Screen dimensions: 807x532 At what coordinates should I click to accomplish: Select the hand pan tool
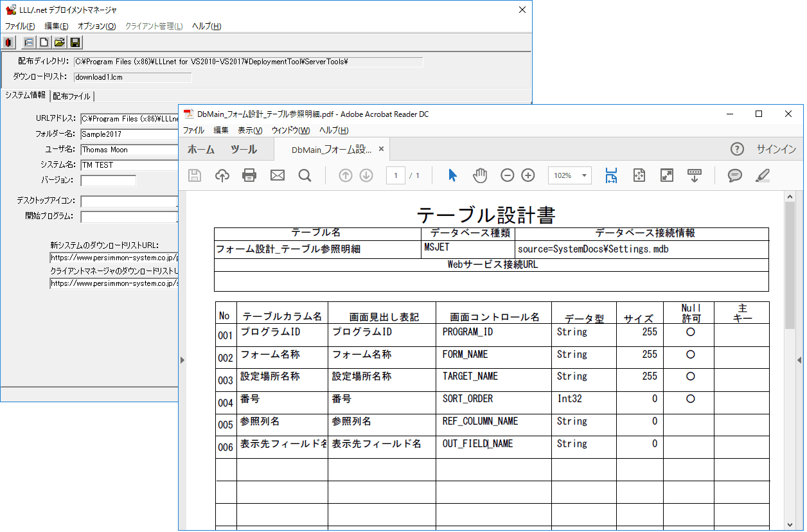click(480, 175)
